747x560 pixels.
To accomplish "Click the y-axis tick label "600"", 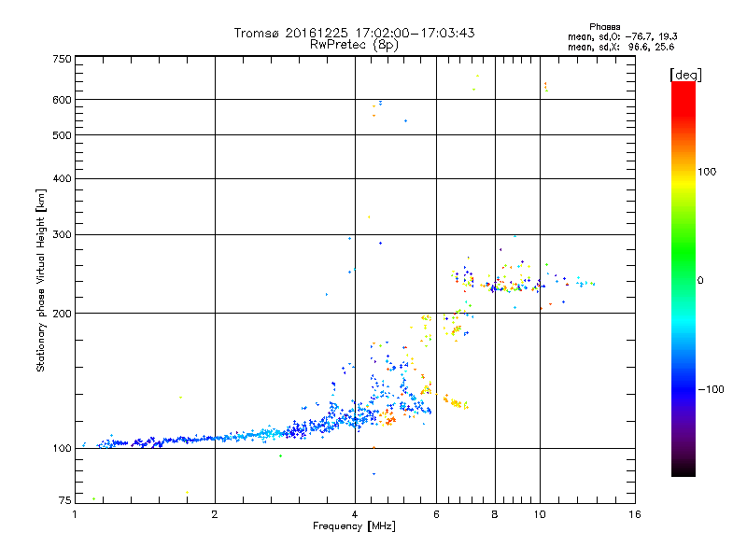I will [63, 100].
